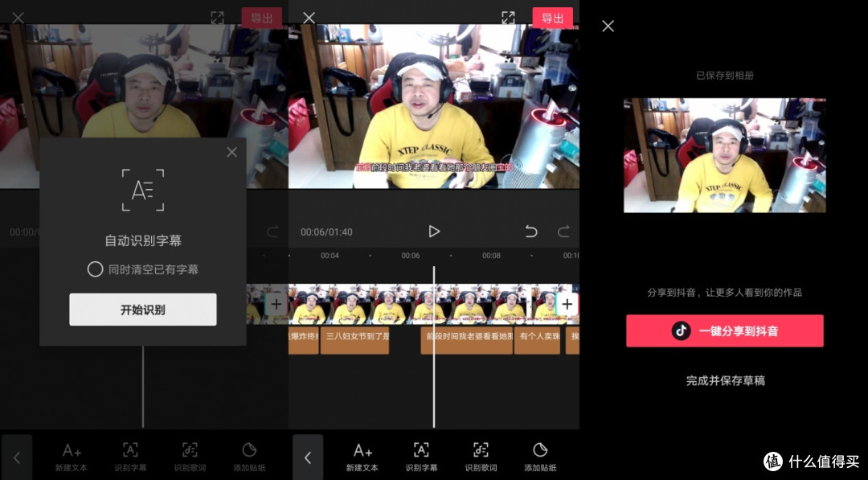Click the TikTok logo in share button
Viewport: 868px width, 480px height.
click(681, 331)
